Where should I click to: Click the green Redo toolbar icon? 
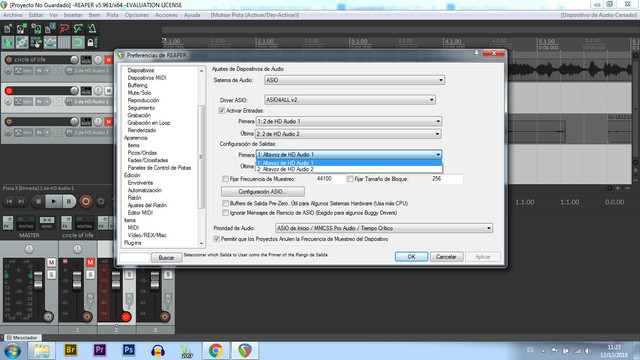pyautogui.click(x=78, y=28)
